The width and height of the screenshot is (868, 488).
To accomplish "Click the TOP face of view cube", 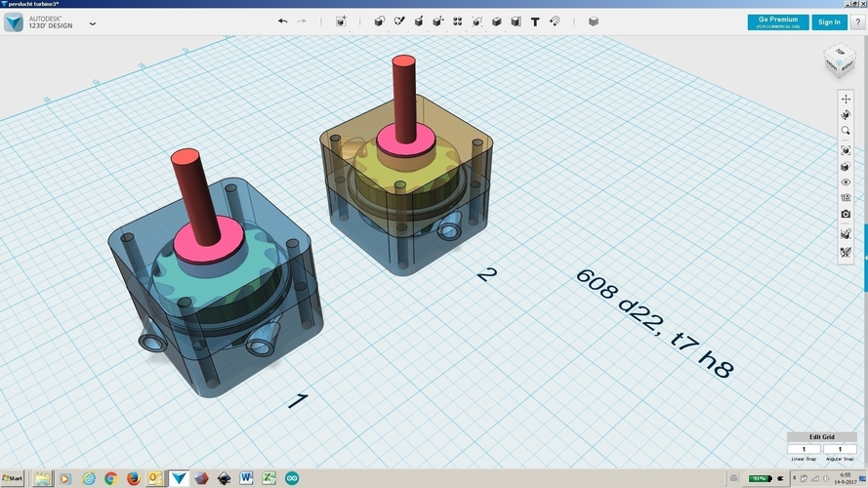I will pyautogui.click(x=840, y=53).
